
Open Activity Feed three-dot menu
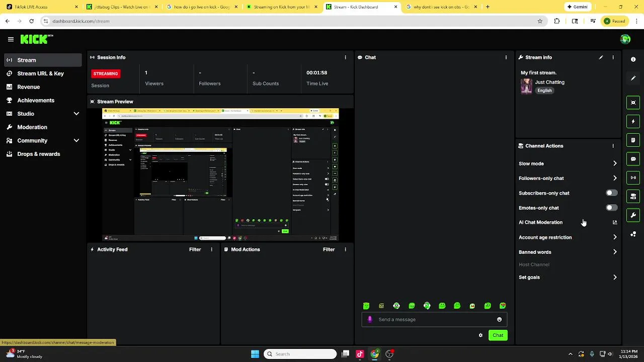(x=211, y=249)
